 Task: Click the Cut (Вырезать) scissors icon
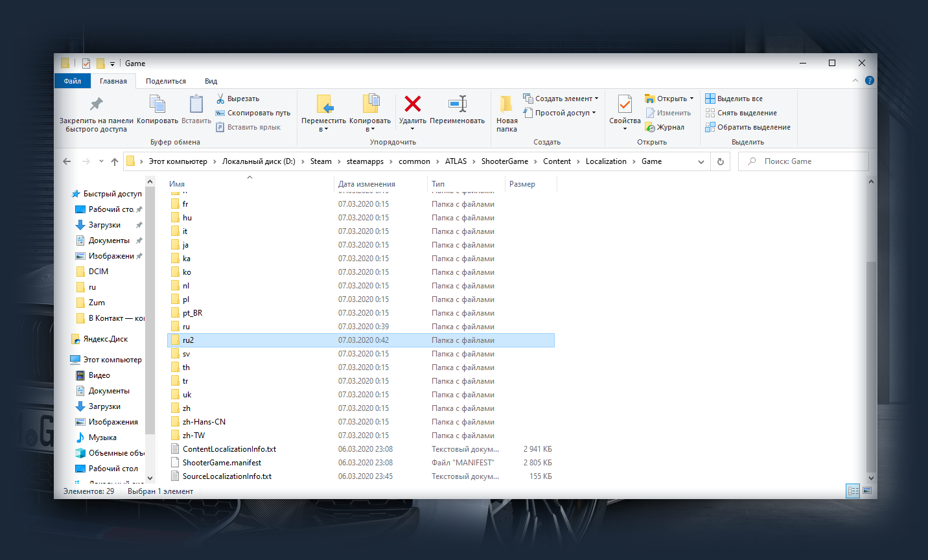coord(220,99)
